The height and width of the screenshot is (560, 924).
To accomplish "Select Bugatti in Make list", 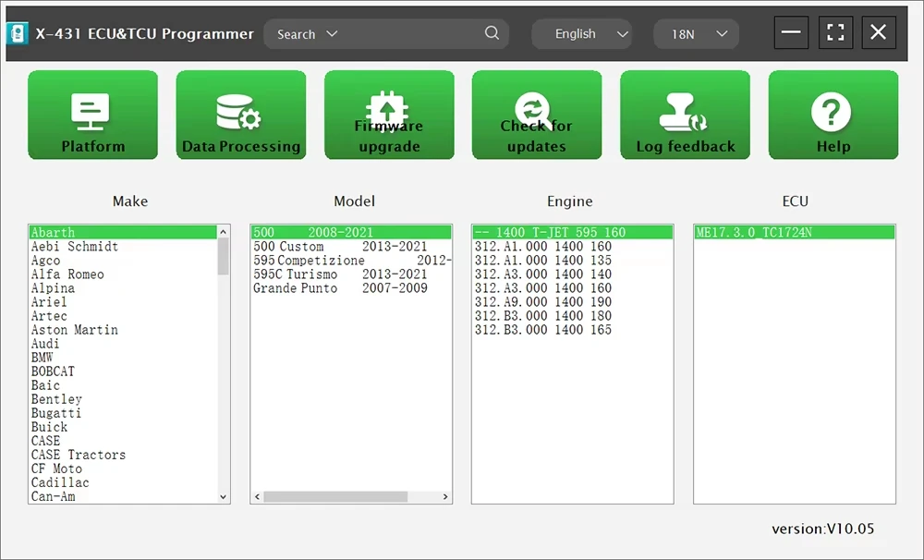I will tap(56, 413).
